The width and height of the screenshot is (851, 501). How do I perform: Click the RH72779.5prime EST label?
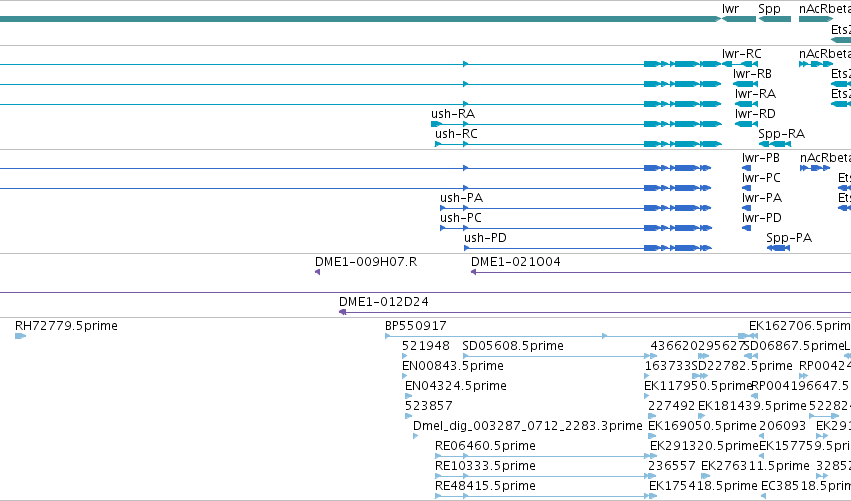(x=66, y=326)
